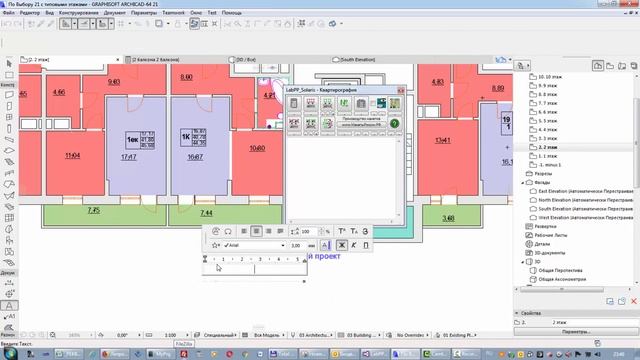This screenshot has height=360, width=640.
Task: Click the M² icon in LabPP panel
Action: pyautogui.click(x=344, y=103)
